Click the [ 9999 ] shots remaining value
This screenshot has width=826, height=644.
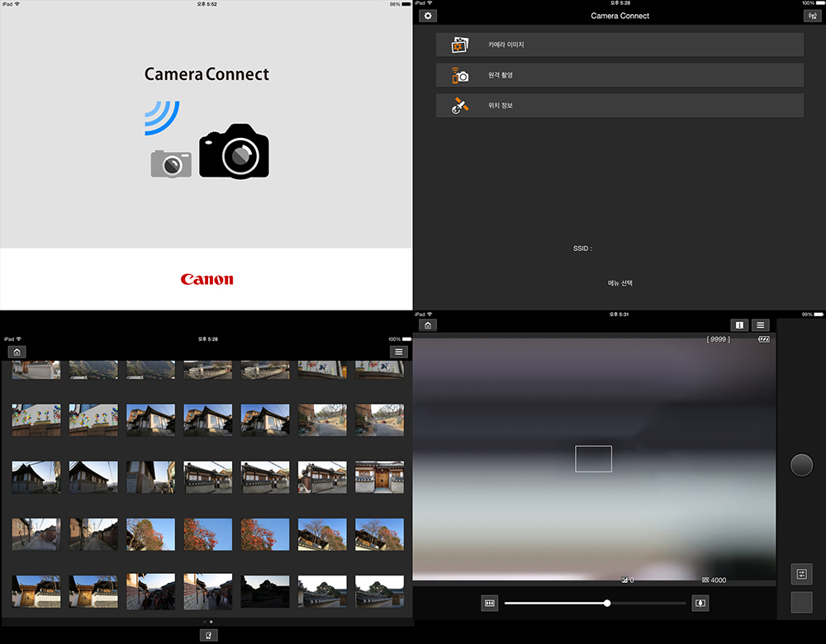point(718,339)
